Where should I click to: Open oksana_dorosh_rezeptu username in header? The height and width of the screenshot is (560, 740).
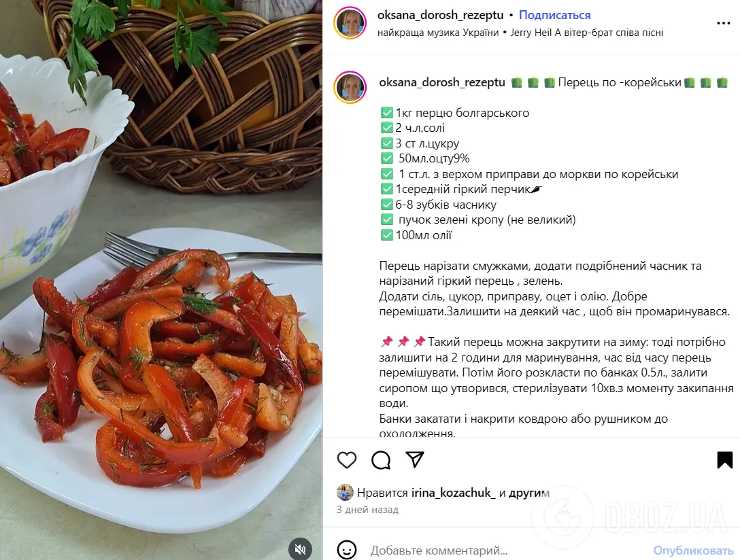(x=440, y=15)
